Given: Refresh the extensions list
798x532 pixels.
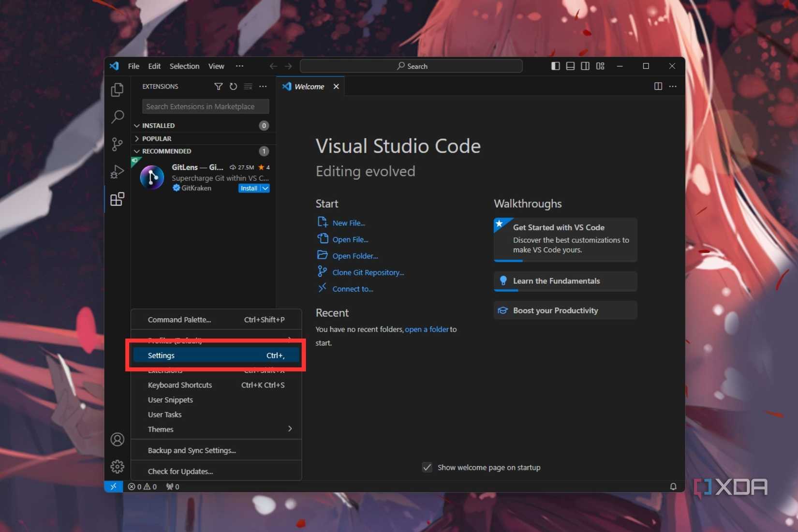Looking at the screenshot, I should [233, 87].
